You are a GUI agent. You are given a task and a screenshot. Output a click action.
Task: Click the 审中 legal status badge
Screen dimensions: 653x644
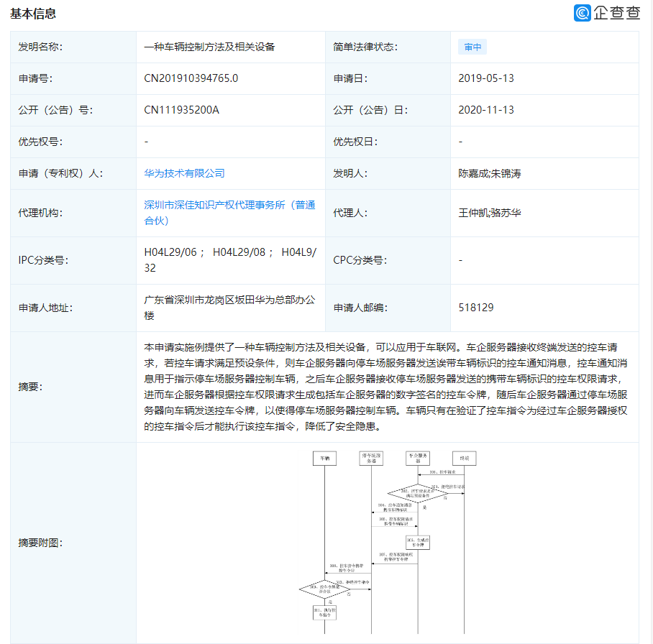472,47
